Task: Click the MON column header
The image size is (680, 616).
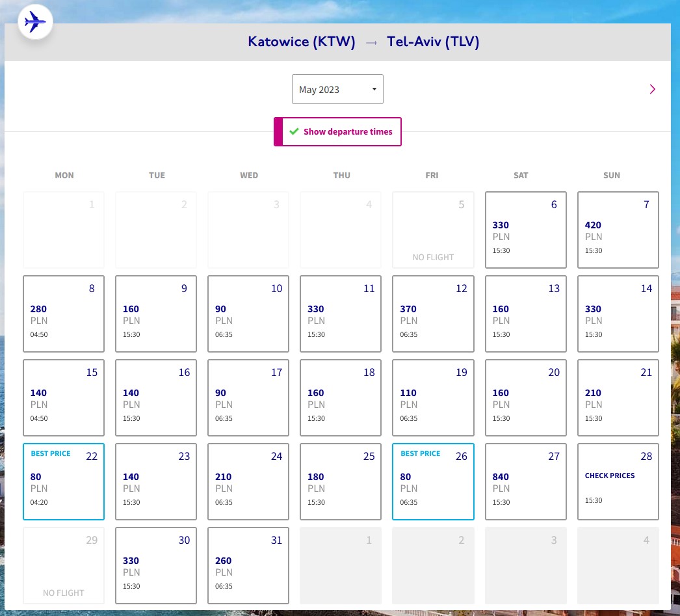Action: point(64,175)
